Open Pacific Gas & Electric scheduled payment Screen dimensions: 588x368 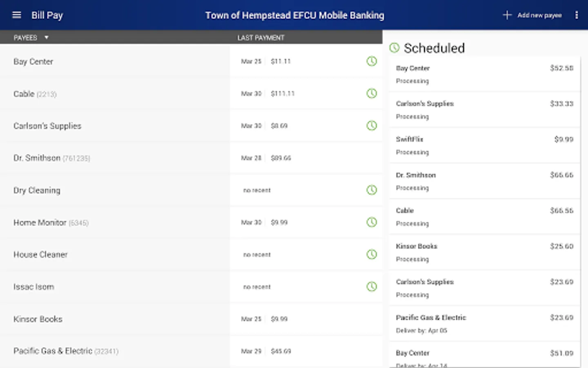click(x=485, y=324)
